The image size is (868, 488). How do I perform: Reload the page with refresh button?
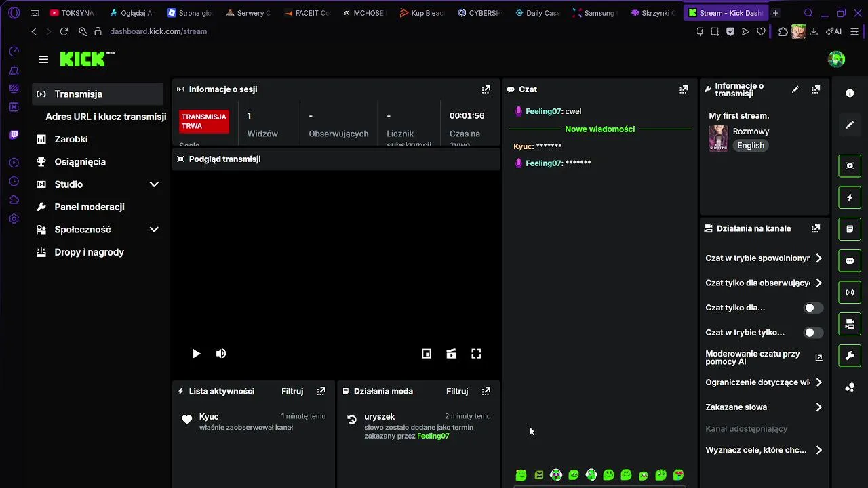[64, 31]
